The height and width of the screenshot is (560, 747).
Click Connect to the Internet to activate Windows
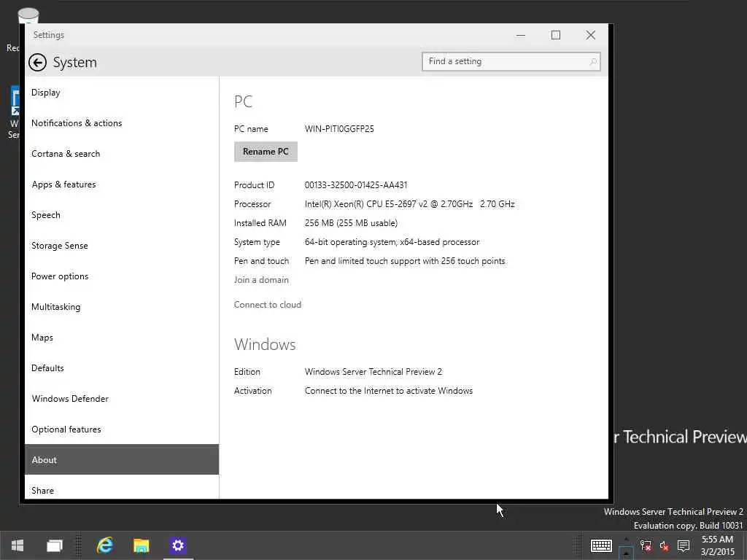pyautogui.click(x=389, y=391)
